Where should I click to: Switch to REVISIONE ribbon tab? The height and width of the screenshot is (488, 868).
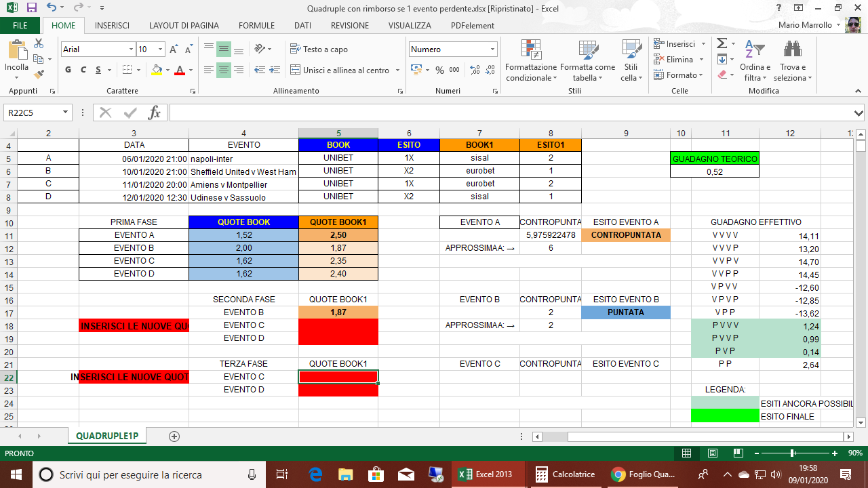[350, 26]
